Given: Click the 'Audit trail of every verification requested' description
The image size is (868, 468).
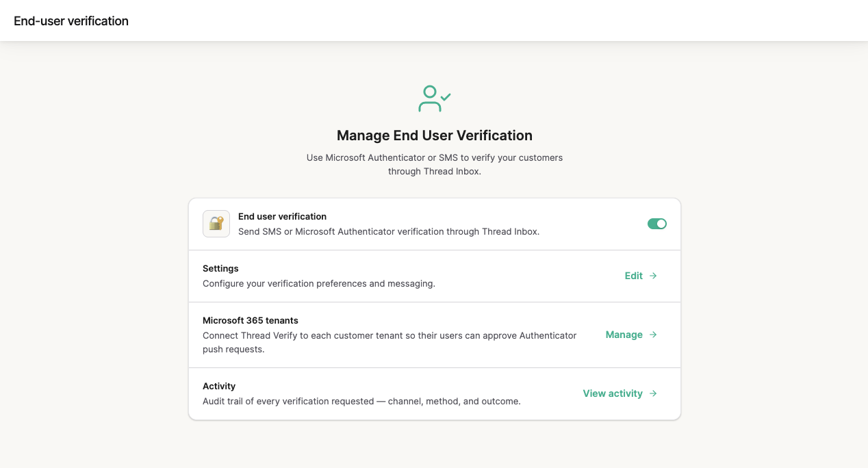Looking at the screenshot, I should tap(361, 401).
